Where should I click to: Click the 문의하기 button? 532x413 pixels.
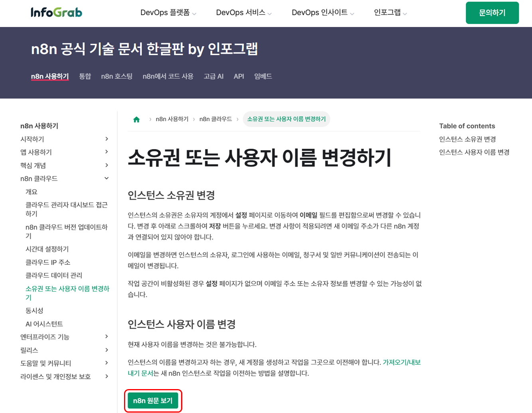pos(492,13)
